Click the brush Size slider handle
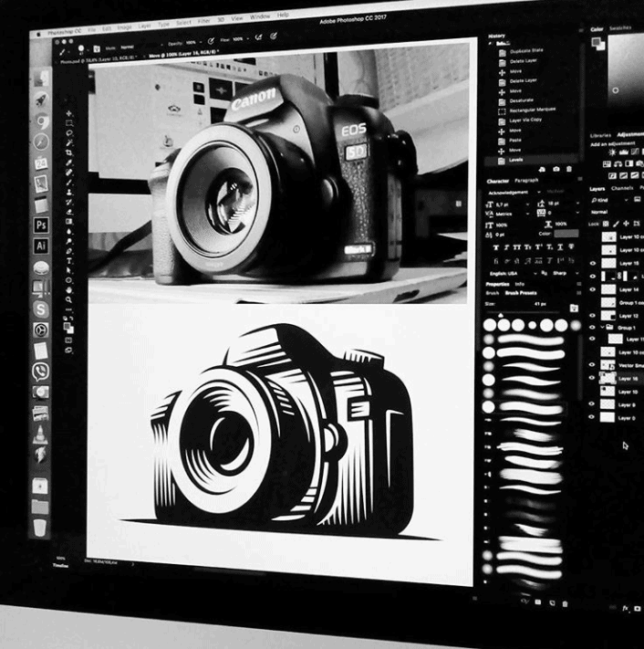Viewport: 644px width, 649px height. coord(501,316)
